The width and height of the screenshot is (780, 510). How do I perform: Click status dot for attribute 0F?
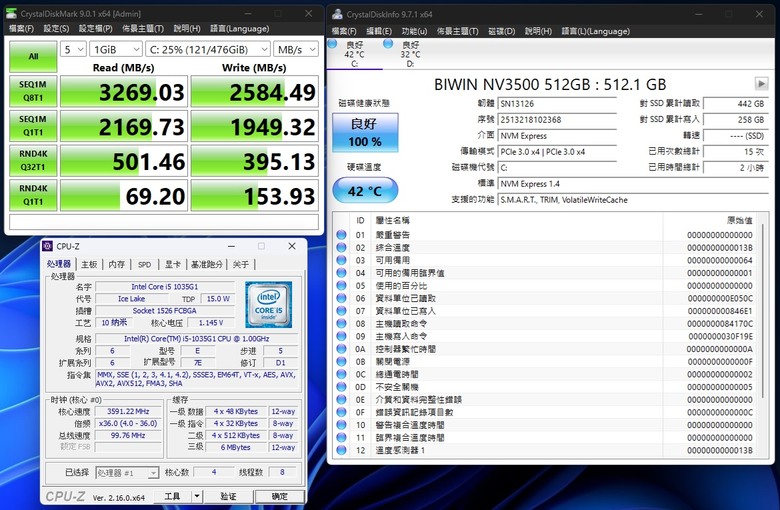341,412
